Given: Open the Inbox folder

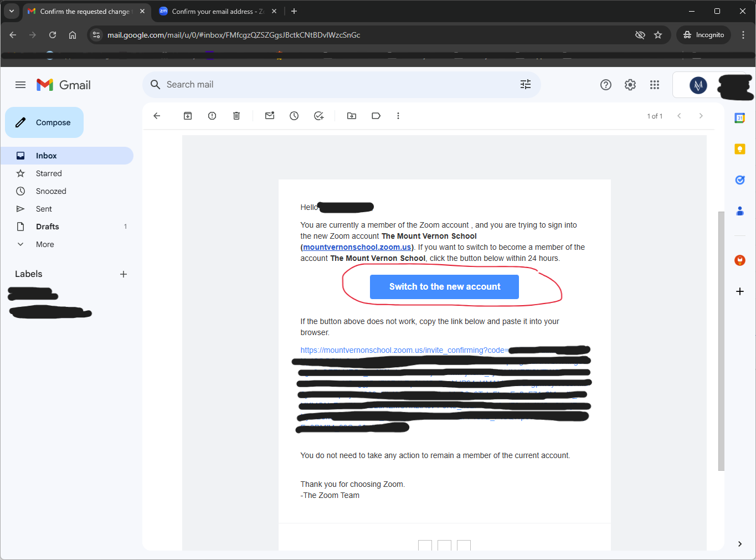Looking at the screenshot, I should point(66,156).
